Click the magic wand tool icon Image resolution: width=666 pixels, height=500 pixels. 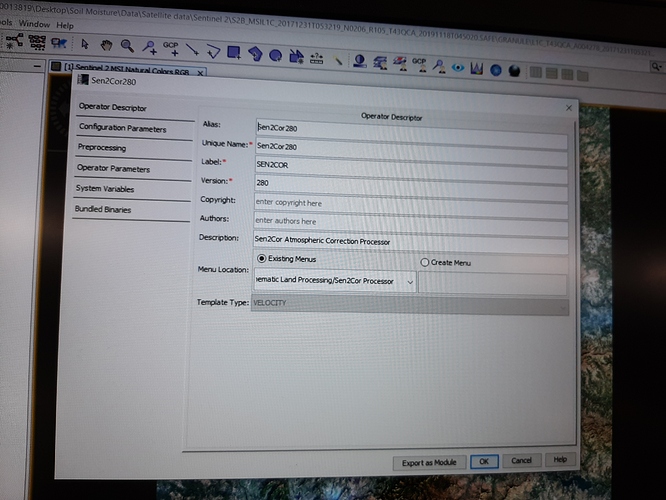pyautogui.click(x=338, y=60)
